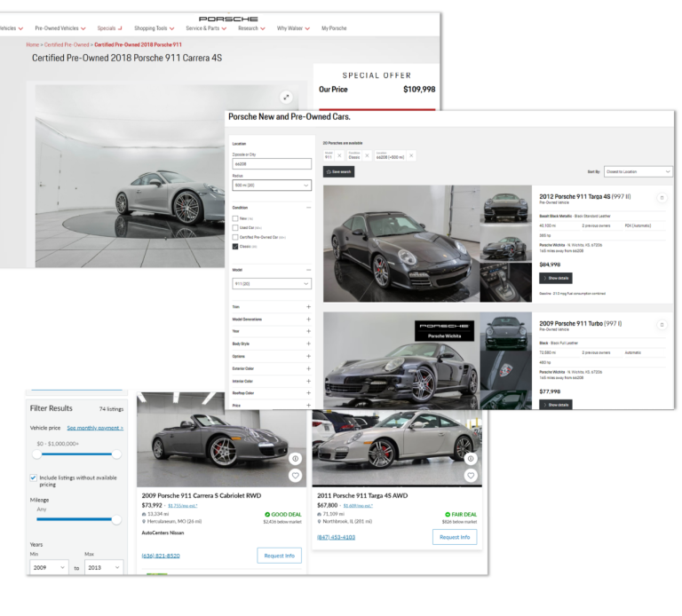The height and width of the screenshot is (616, 682).
Task: Check the Used Car condition checkbox
Action: coord(235,228)
